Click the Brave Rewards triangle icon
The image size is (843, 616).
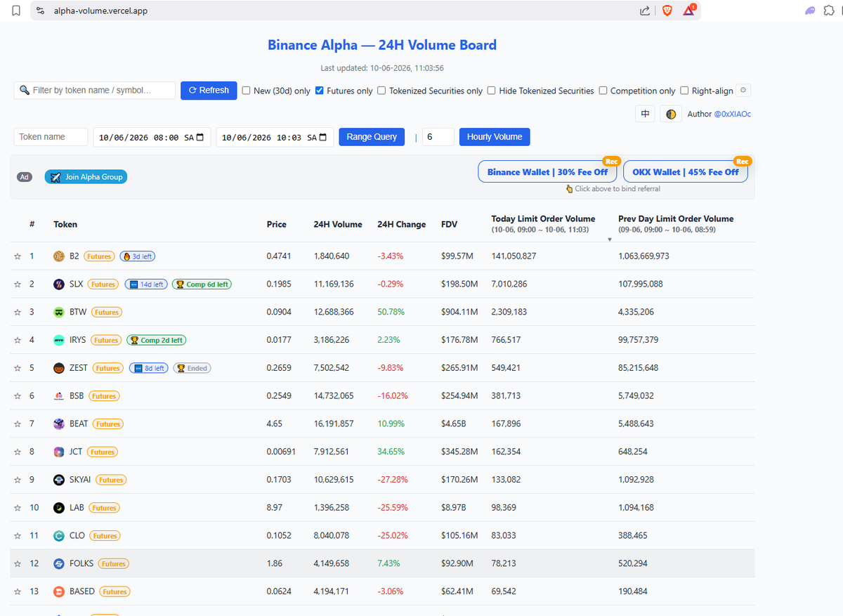(690, 11)
